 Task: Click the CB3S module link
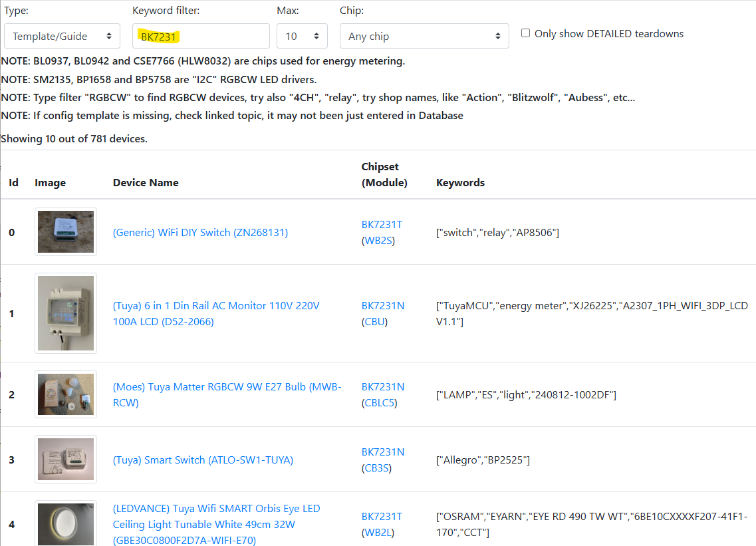(376, 468)
